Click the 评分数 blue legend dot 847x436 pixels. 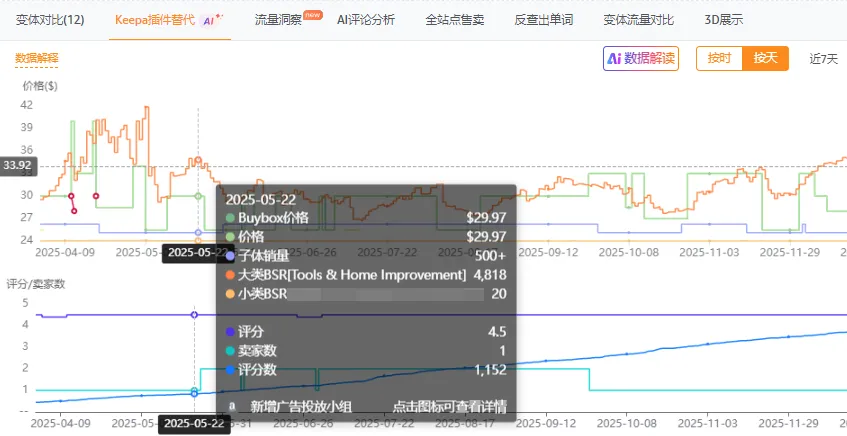click(230, 370)
